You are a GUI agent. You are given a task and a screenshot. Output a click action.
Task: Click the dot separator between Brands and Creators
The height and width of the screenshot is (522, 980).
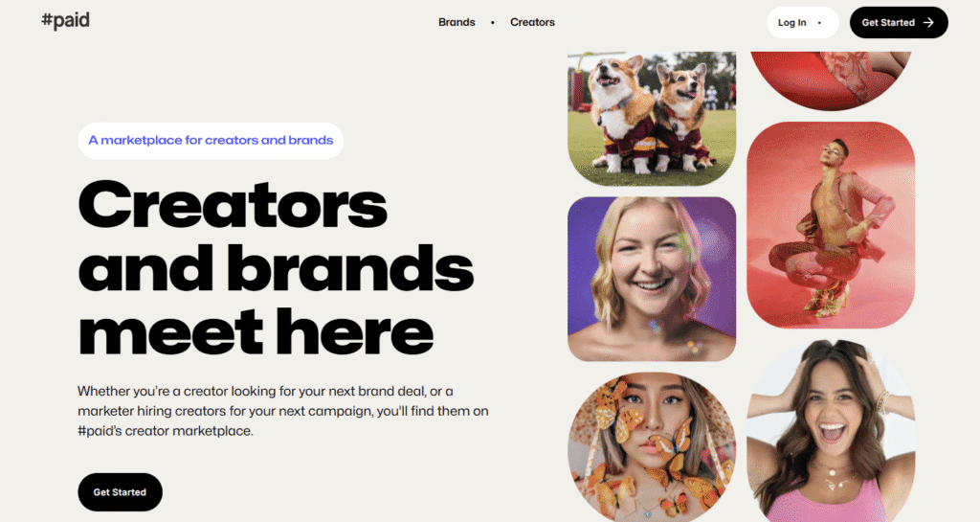[493, 22]
